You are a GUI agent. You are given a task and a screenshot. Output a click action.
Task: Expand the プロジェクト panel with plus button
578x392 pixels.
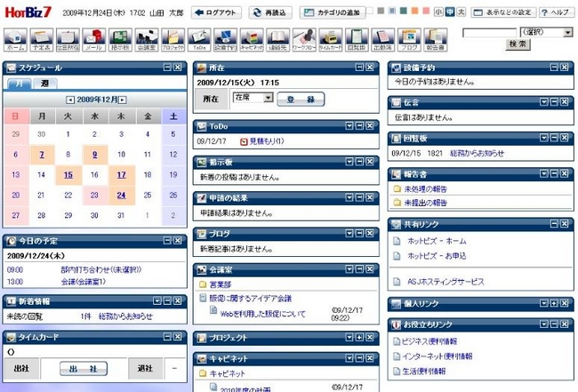pyautogui.click(x=359, y=337)
